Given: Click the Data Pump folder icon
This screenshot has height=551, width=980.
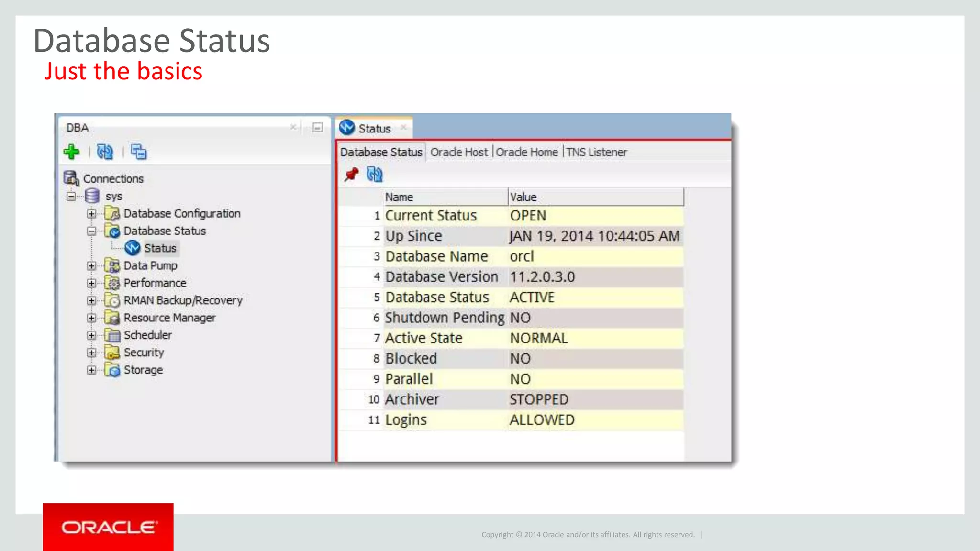Looking at the screenshot, I should coord(112,265).
